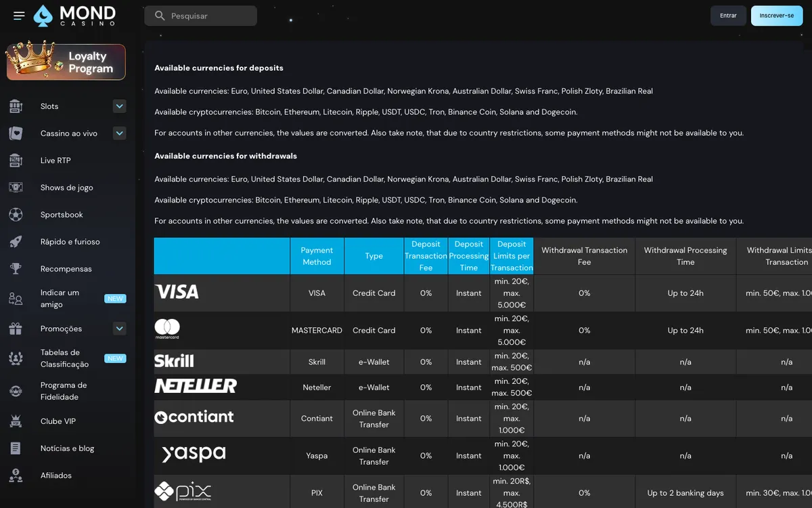Open Notícias e blog page
Viewport: 812px width, 508px height.
click(x=67, y=448)
